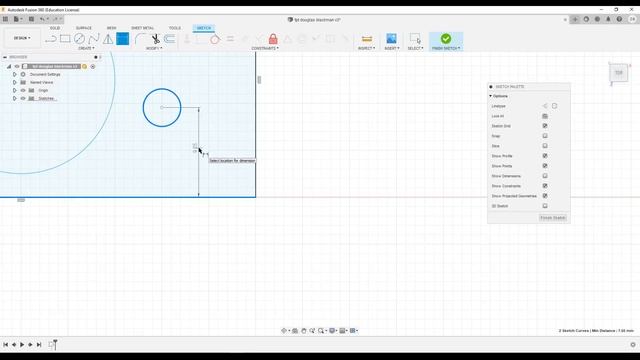The height and width of the screenshot is (360, 640).
Task: Click the Equal constraint icon
Action: click(230, 39)
